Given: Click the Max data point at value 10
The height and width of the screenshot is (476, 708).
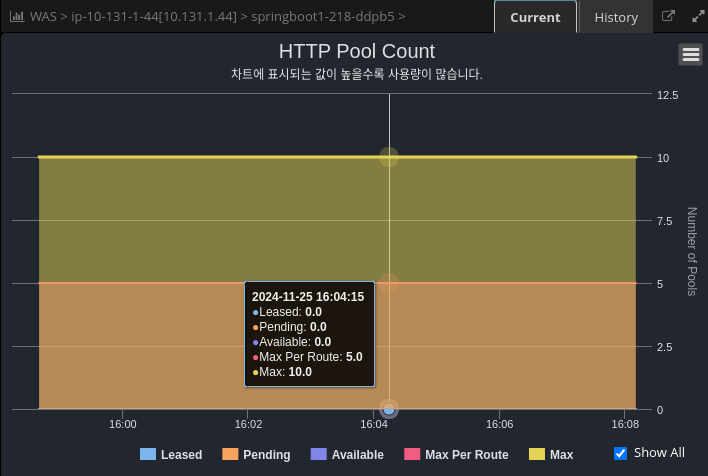Looking at the screenshot, I should (389, 157).
